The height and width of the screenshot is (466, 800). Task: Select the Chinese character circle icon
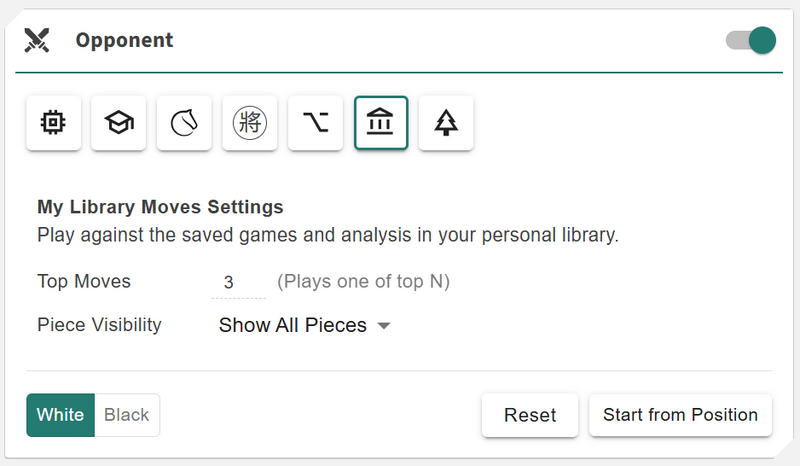(x=250, y=123)
